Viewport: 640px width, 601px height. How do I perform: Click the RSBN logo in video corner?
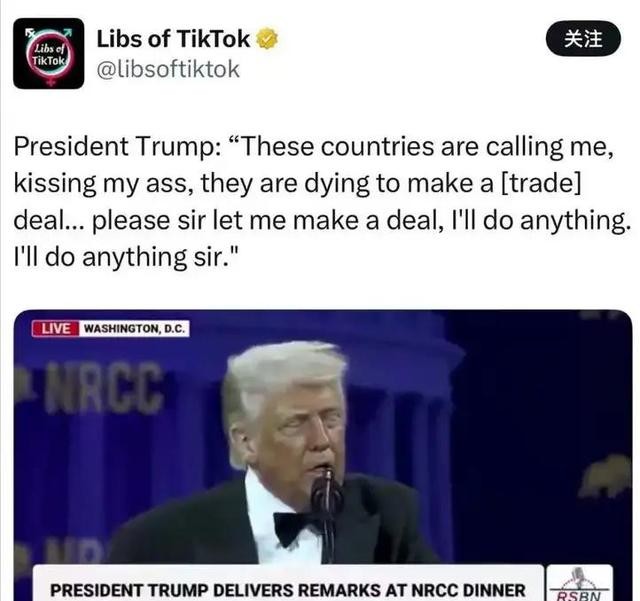580,583
